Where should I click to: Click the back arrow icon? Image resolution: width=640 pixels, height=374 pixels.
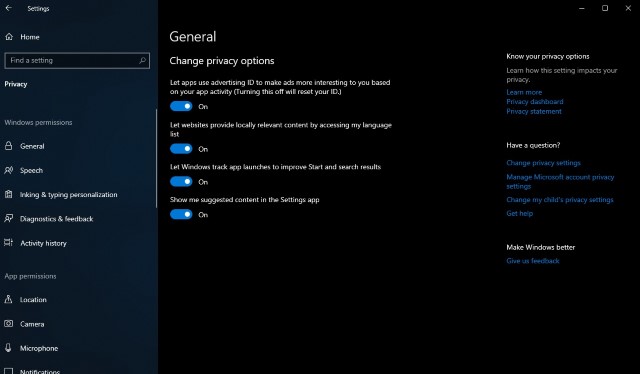(9, 8)
